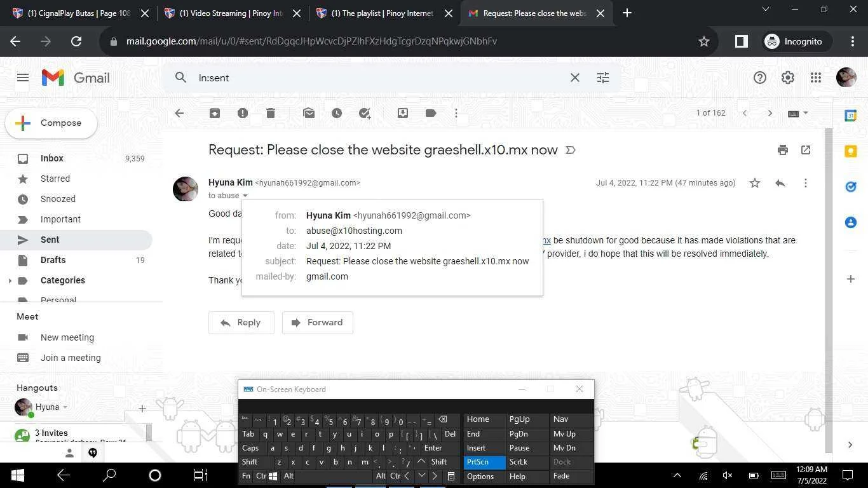Report the message as spam

tap(243, 113)
